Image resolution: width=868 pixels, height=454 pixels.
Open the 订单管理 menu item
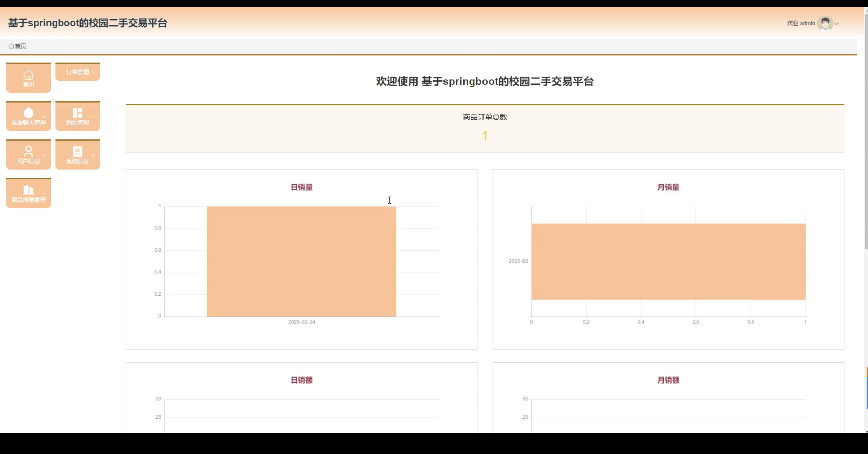[x=77, y=72]
